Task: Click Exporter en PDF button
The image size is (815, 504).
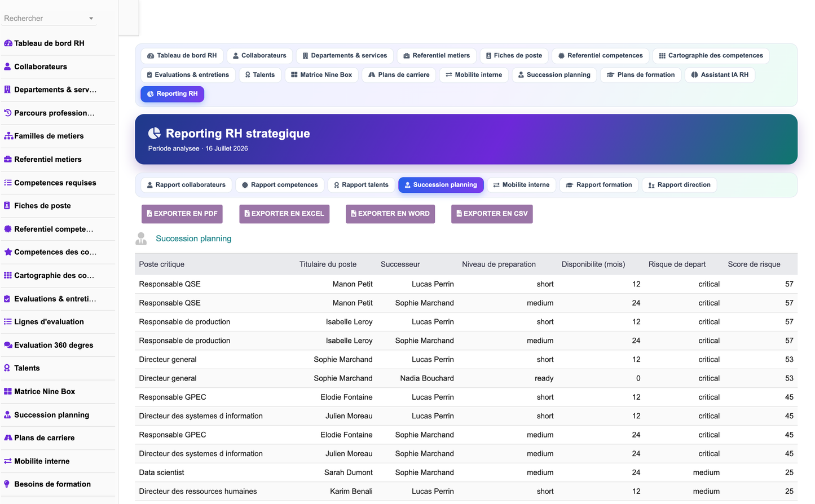Action: click(182, 214)
